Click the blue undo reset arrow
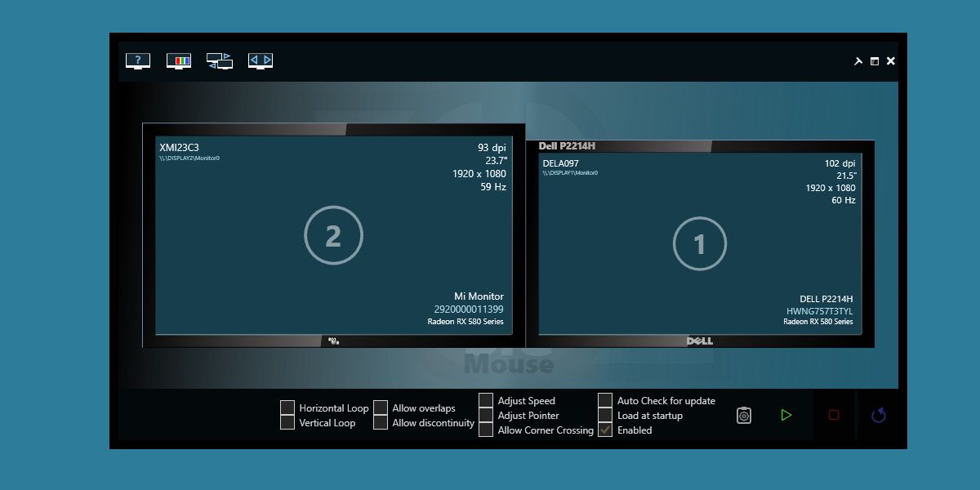The height and width of the screenshot is (490, 980). (879, 415)
